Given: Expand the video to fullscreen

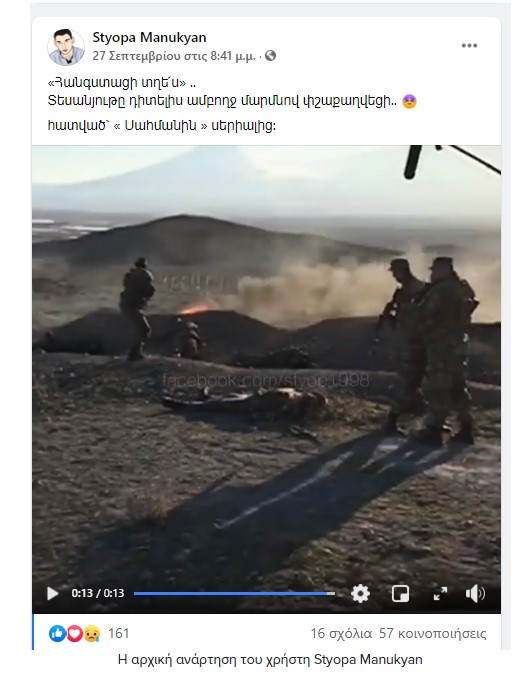Looking at the screenshot, I should (x=440, y=594).
